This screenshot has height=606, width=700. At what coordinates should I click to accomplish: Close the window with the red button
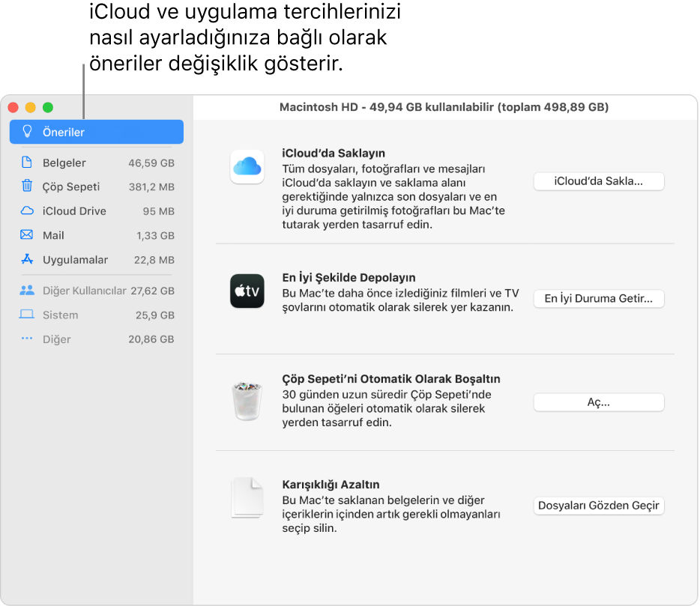[x=13, y=108]
